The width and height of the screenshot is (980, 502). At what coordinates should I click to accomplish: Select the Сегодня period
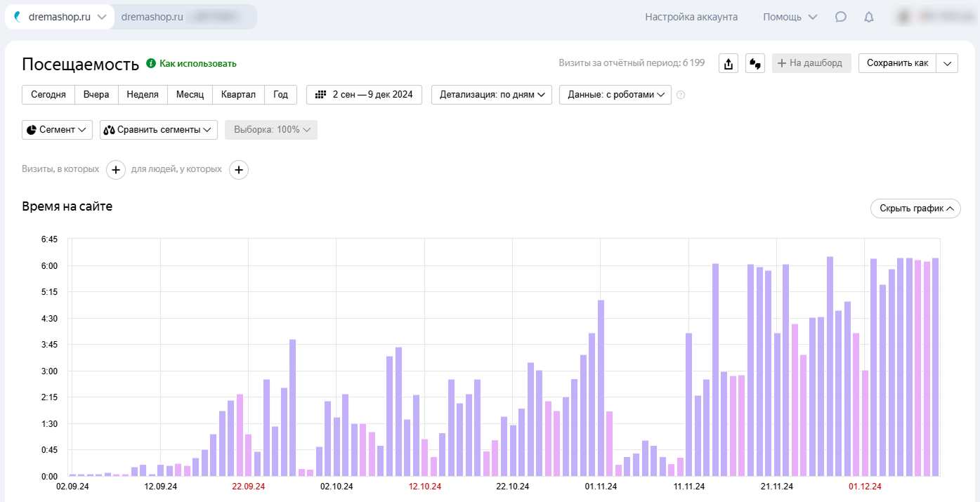click(48, 95)
